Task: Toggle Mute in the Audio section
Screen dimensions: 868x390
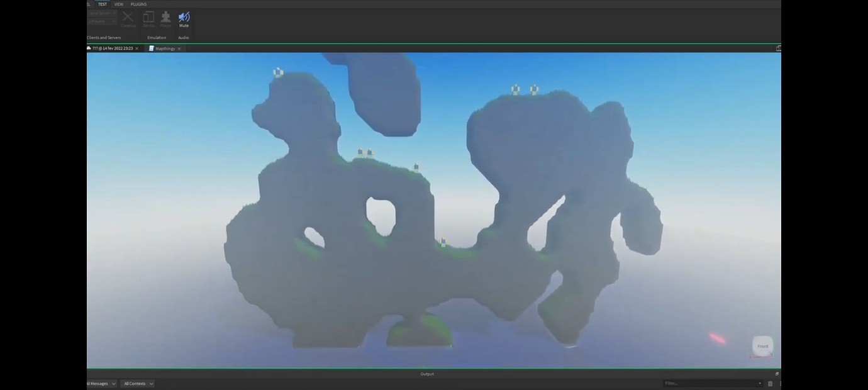Action: (x=184, y=18)
